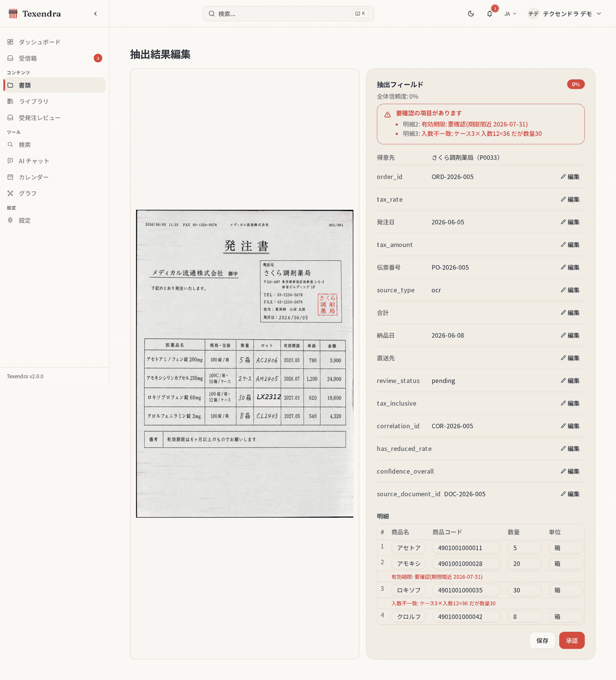This screenshot has height=680, width=616.
Task: Click the クロルフ product name input
Action: [408, 617]
